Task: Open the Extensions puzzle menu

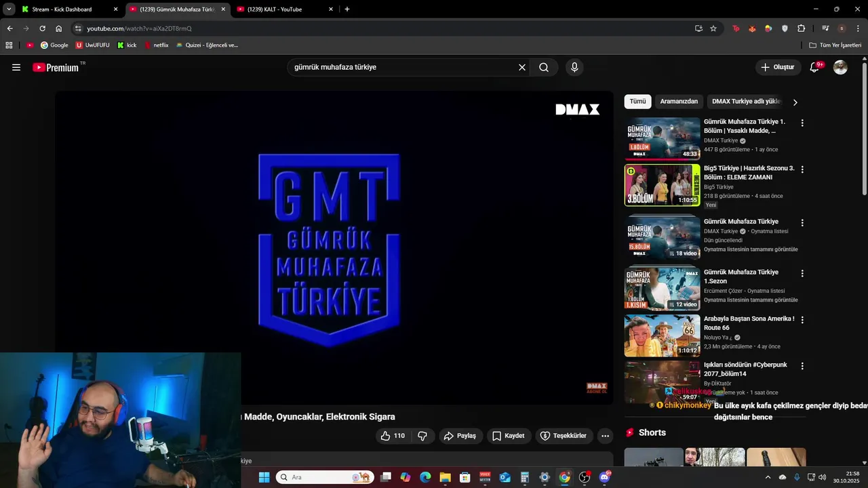Action: (801, 28)
